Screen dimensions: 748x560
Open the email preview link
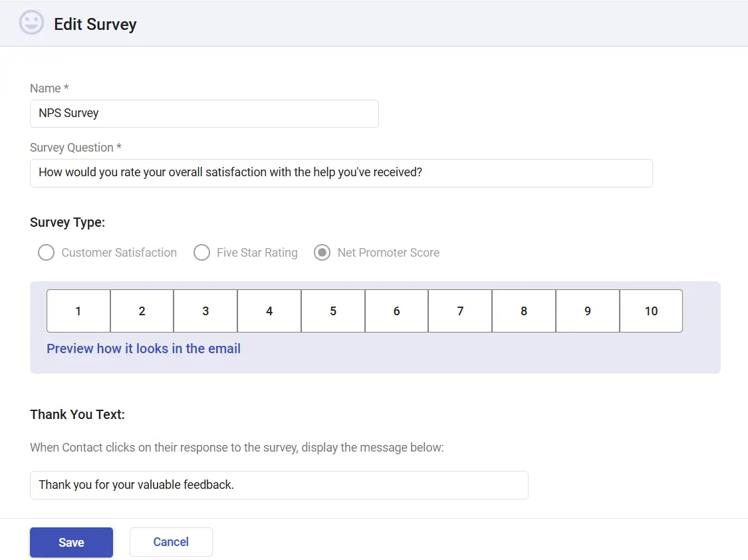(x=144, y=349)
